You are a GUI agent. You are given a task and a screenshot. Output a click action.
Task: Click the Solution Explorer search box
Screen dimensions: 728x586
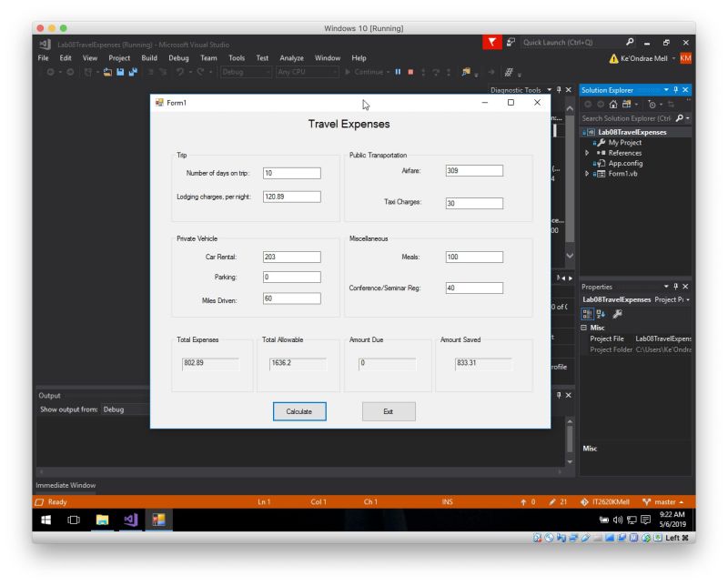coord(627,118)
